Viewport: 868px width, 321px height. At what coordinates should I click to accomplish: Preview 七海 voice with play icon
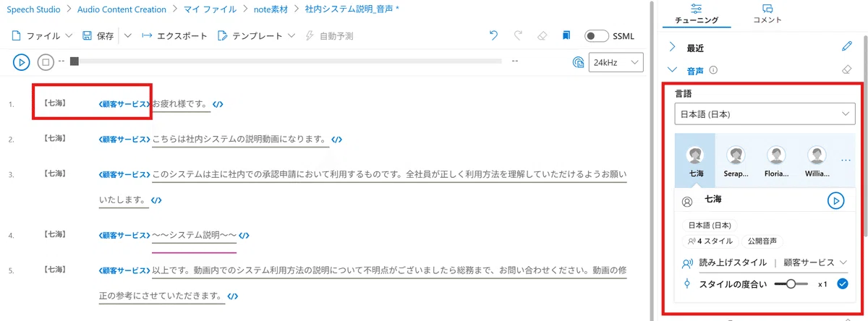click(x=836, y=201)
